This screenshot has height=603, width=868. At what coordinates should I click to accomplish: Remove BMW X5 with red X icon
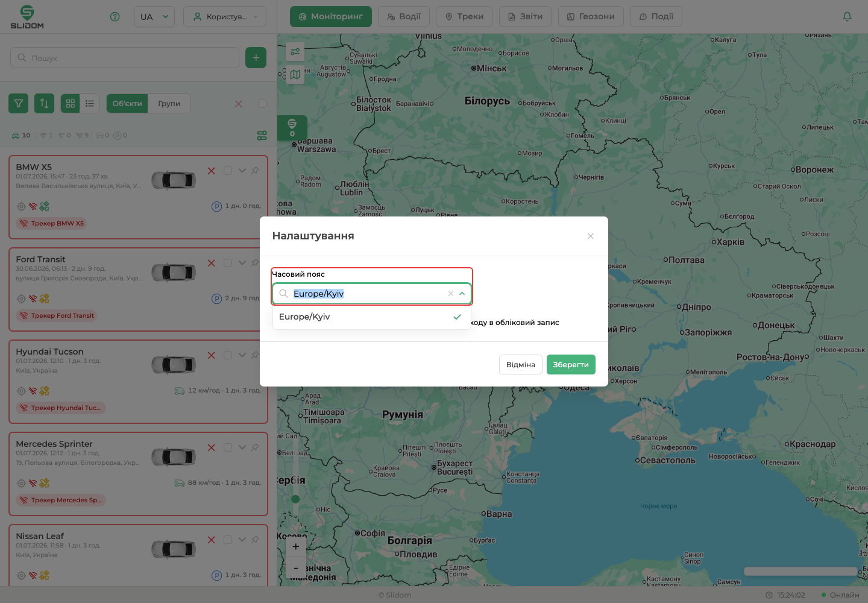(x=212, y=171)
